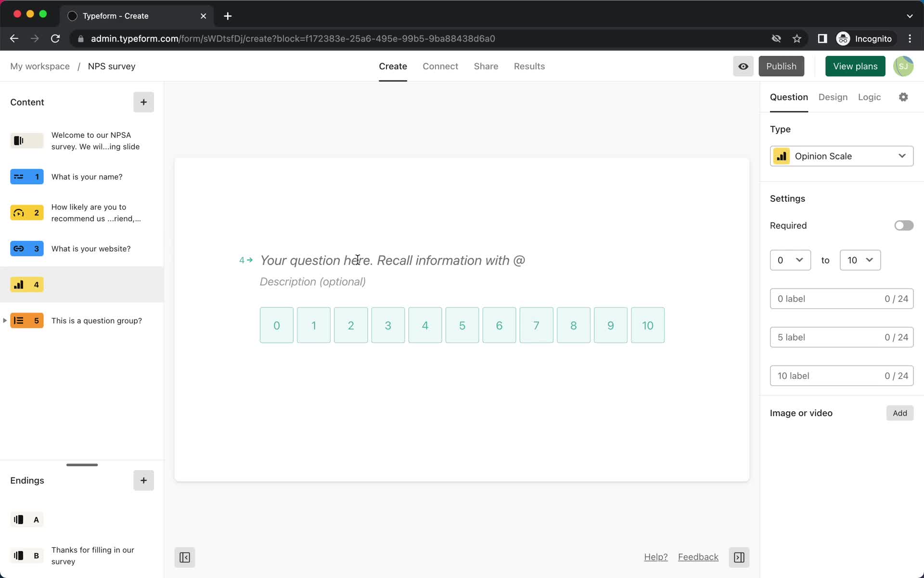The height and width of the screenshot is (578, 924).
Task: Click the add content plus icon
Action: [144, 102]
